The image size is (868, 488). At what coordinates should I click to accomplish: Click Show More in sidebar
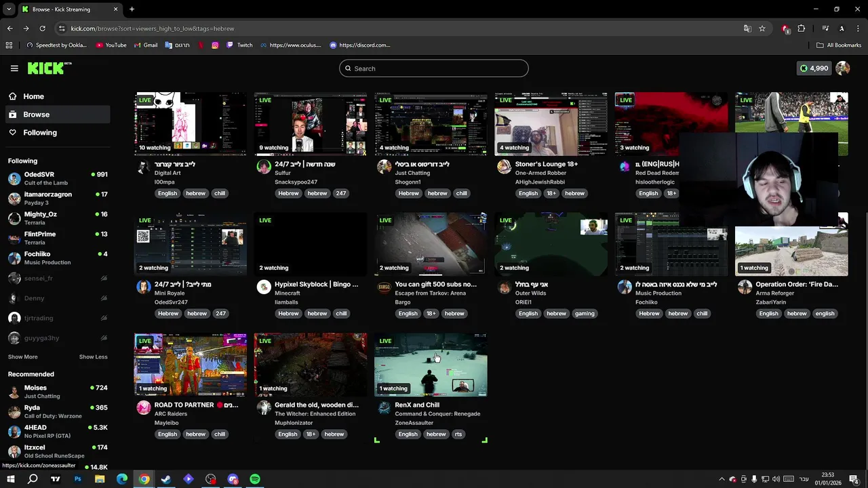tap(23, 357)
